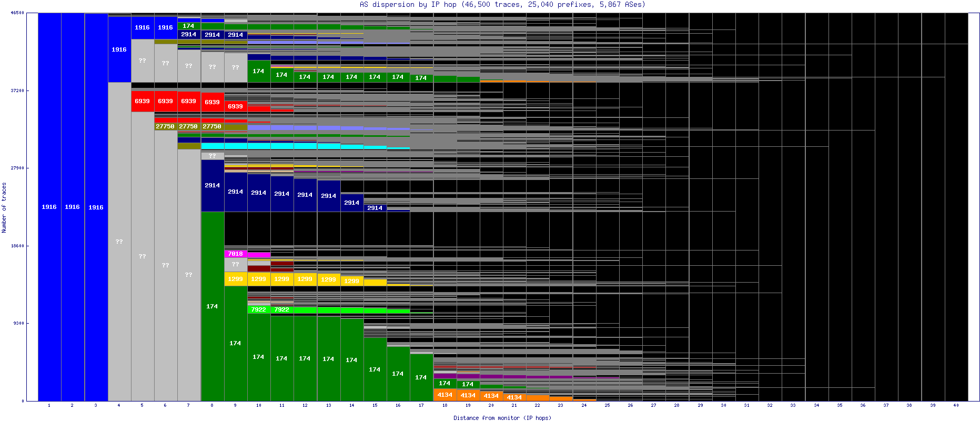Click the olive 27750 block at hop 7
The image size is (980, 421).
(189, 126)
